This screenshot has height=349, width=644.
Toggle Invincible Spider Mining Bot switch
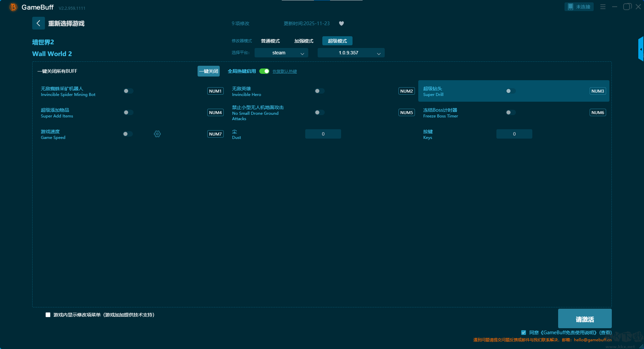(x=128, y=91)
